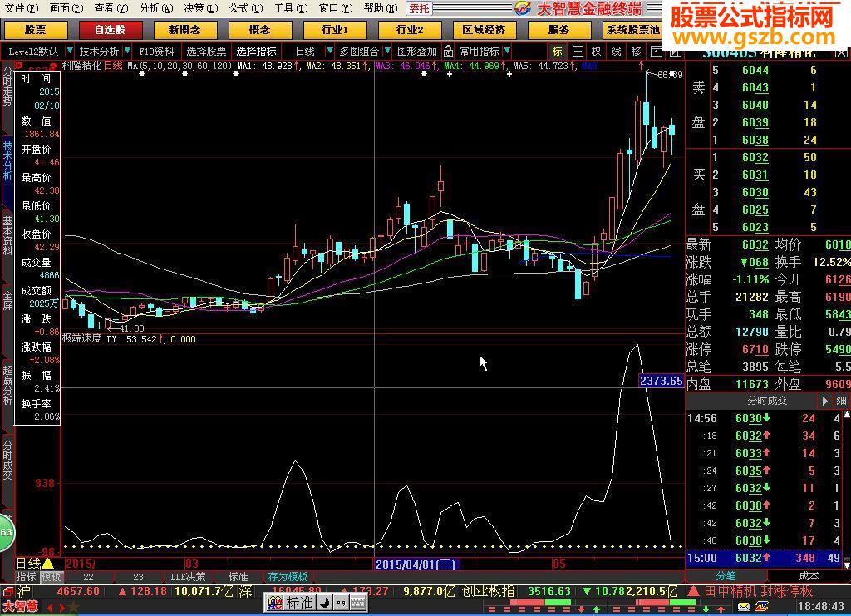
Task: Expand the 多图组合 dropdown arrow
Action: [x=387, y=51]
